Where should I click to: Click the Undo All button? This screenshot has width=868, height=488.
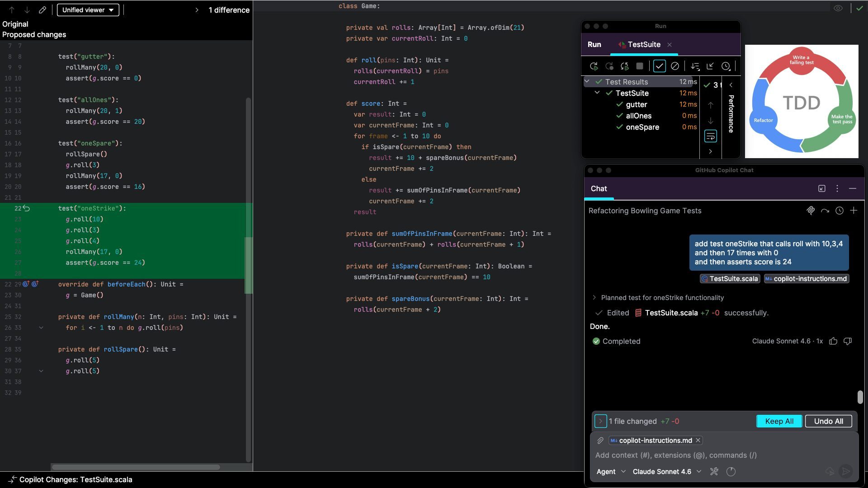tap(828, 421)
